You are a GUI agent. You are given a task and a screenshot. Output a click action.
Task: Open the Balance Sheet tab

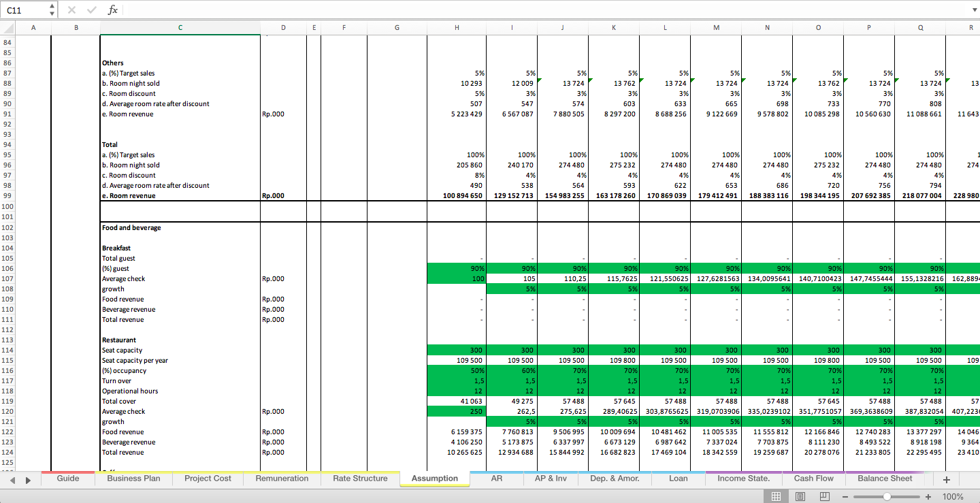[x=885, y=478]
